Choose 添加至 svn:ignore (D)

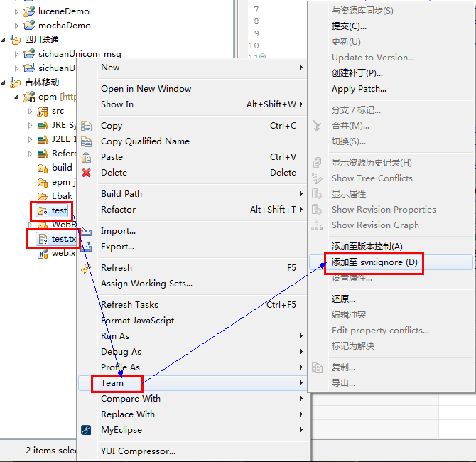391,262
